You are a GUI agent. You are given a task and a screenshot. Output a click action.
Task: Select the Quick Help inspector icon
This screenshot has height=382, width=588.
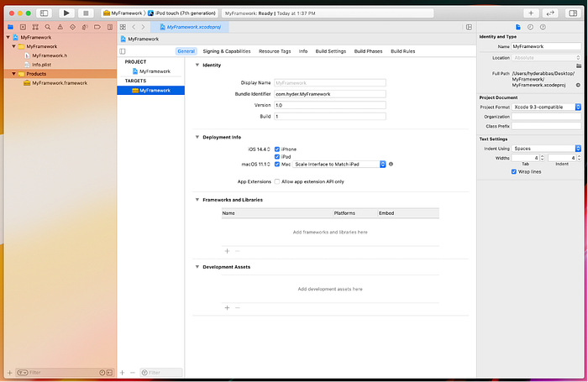pos(543,27)
